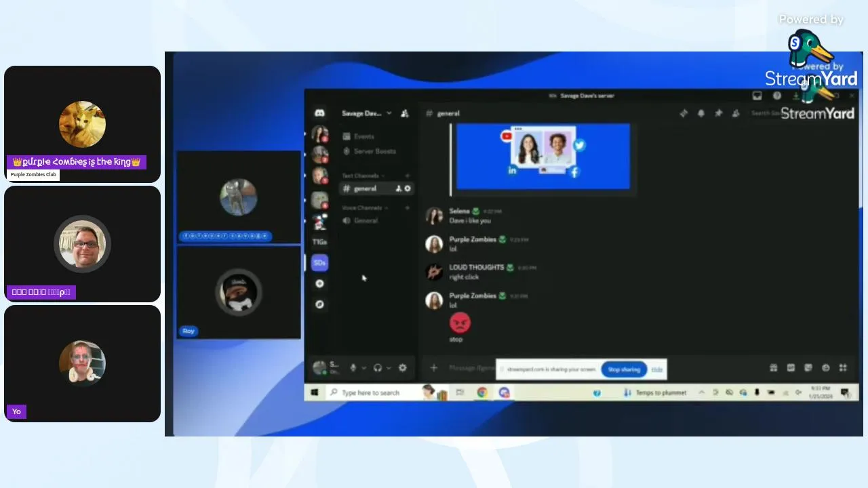Click the Selena username in chat
This screenshot has width=868, height=488.
click(459, 211)
